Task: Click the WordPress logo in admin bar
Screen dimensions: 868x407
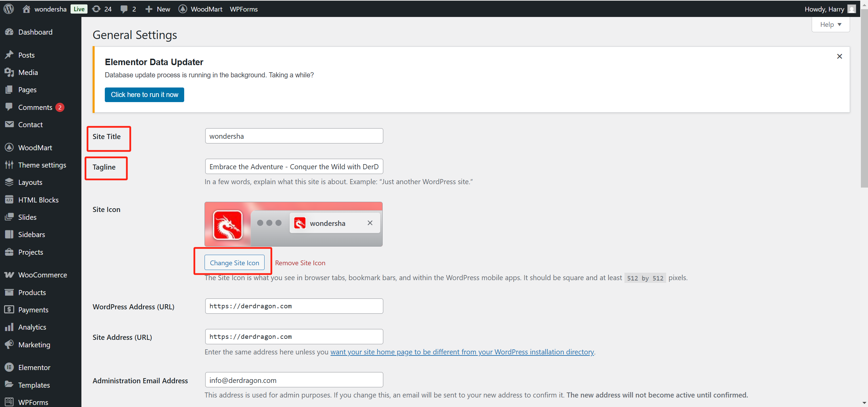Action: click(9, 9)
